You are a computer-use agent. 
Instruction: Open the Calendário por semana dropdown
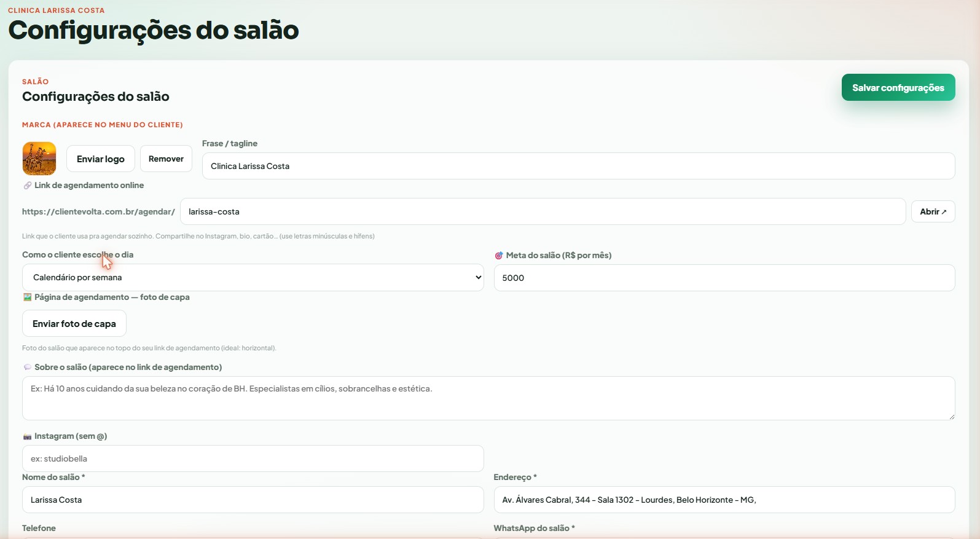pos(253,277)
